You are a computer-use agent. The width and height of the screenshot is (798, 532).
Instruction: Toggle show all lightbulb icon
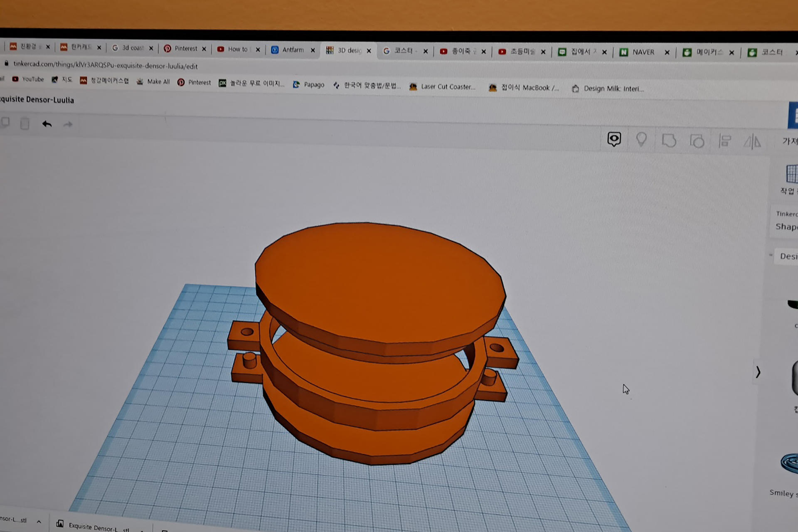pyautogui.click(x=641, y=140)
